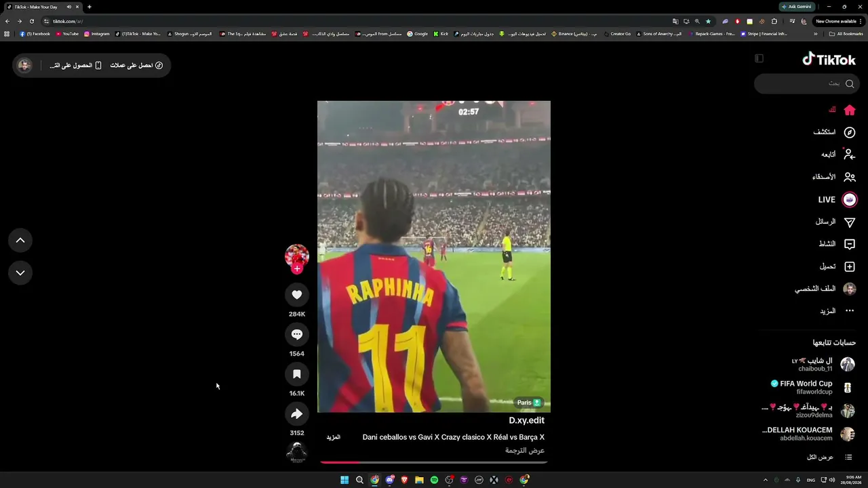Open the Binance bookmark
This screenshot has width=868, height=488.
click(574, 34)
